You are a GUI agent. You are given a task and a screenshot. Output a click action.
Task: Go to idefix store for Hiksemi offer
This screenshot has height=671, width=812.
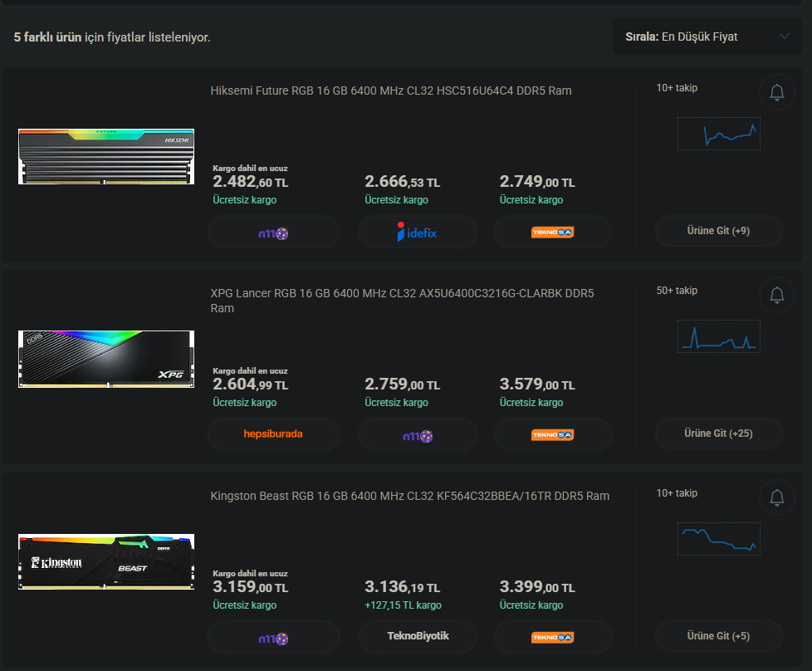418,233
